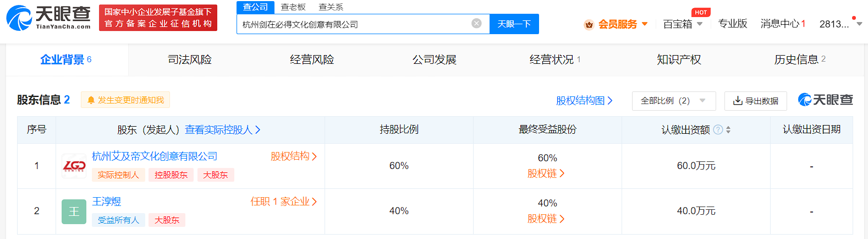Click the 持股比例 column header
The image size is (868, 239).
pos(399,129)
